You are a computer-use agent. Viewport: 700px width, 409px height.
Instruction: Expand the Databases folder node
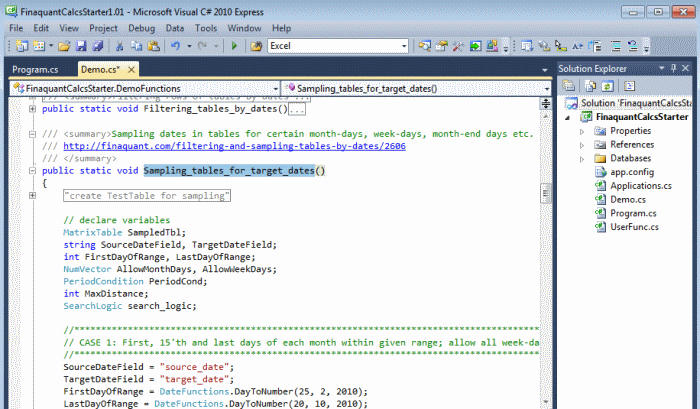tap(582, 159)
